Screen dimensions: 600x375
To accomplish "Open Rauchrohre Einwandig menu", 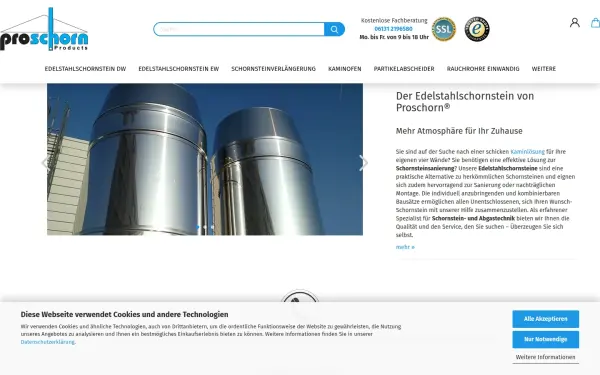I will [483, 69].
